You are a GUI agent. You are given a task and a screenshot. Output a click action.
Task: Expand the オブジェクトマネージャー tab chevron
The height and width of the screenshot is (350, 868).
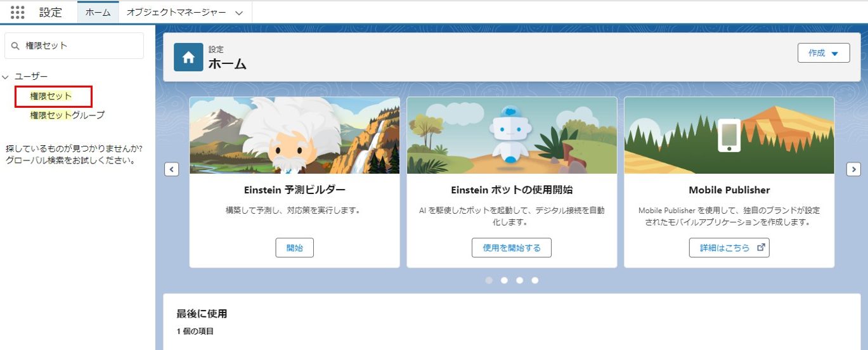click(x=239, y=13)
